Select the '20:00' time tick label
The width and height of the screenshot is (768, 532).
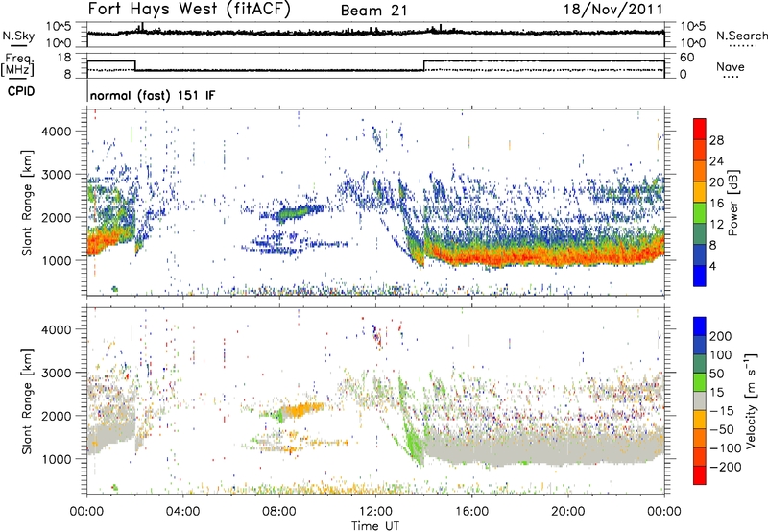[x=567, y=512]
